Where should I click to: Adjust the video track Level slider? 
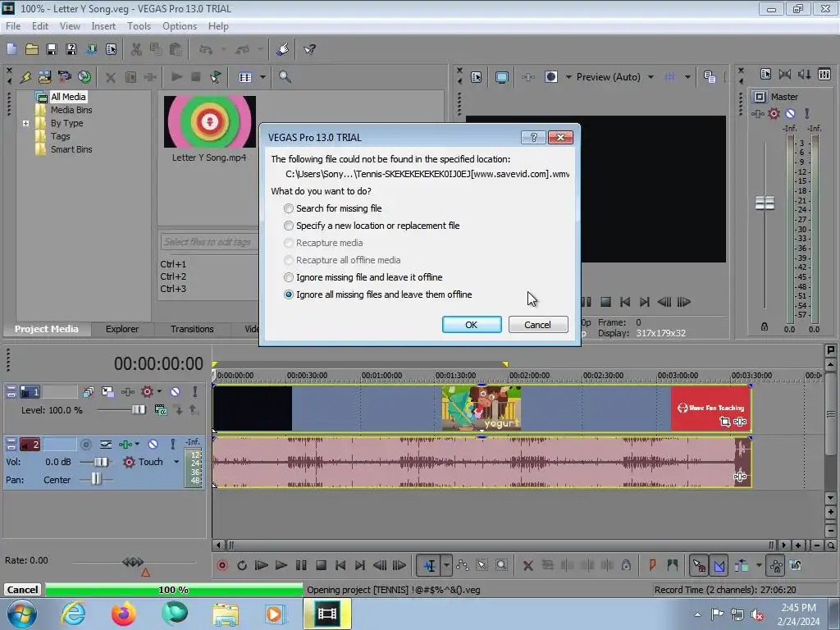pyautogui.click(x=138, y=410)
